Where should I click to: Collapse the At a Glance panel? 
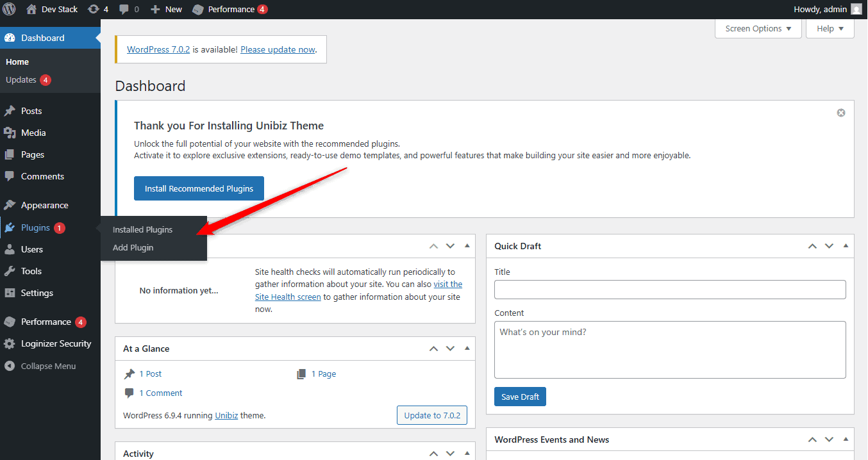(467, 349)
